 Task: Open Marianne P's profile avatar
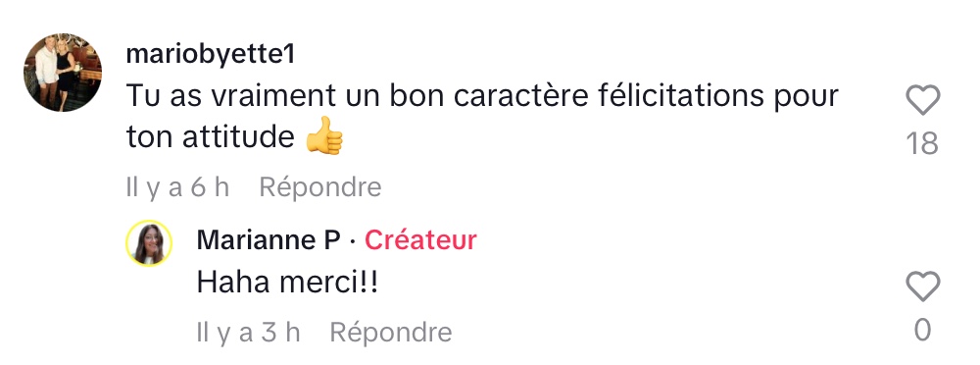(x=149, y=243)
